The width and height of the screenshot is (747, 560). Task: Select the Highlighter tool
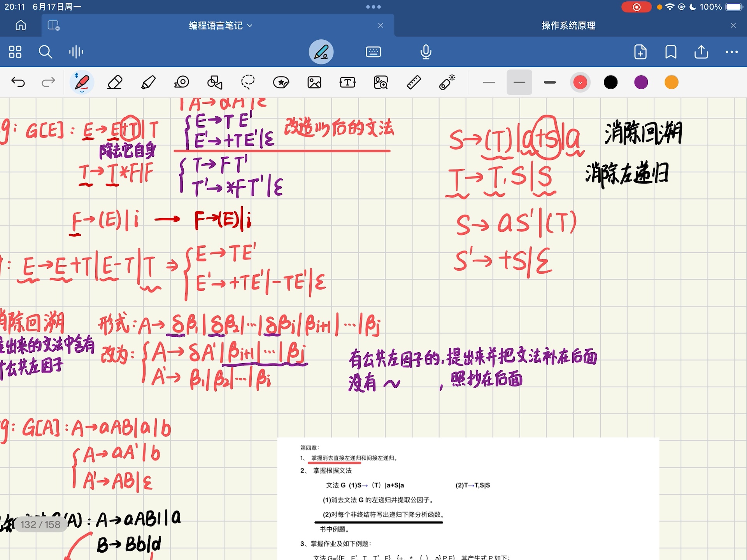[149, 82]
